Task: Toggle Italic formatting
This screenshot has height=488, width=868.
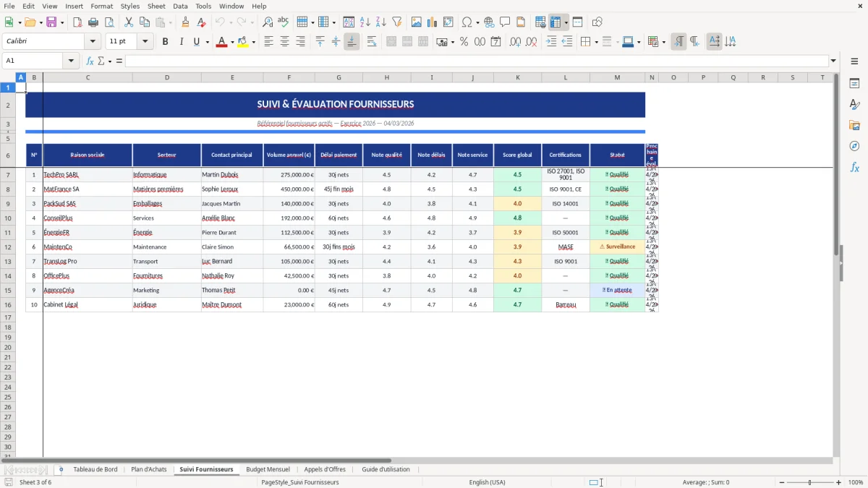Action: click(x=181, y=42)
